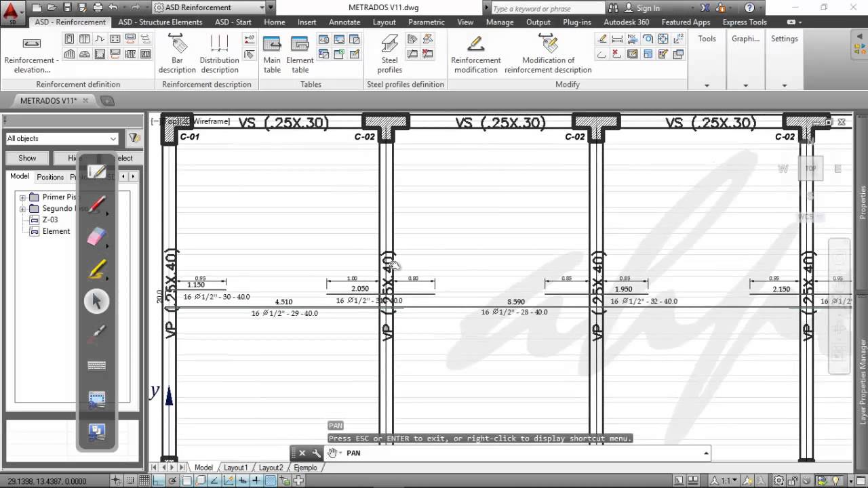The width and height of the screenshot is (868, 488).
Task: Start the Reinforcement modification tool
Action: pos(475,54)
